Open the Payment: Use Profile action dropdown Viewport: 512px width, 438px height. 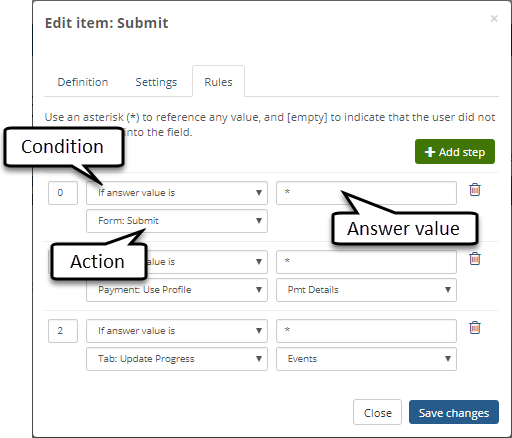[x=177, y=290]
